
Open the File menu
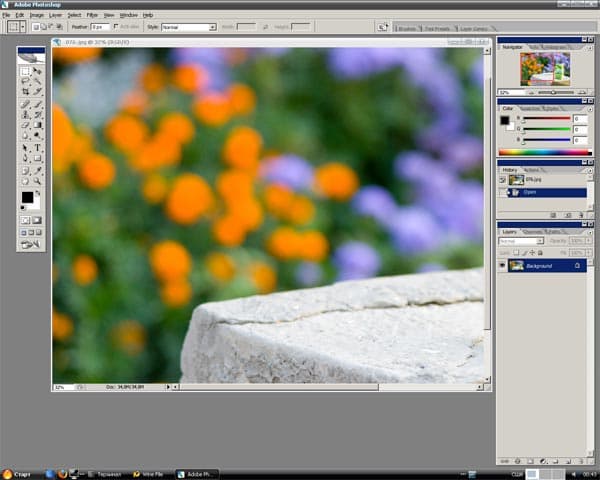[x=6, y=15]
